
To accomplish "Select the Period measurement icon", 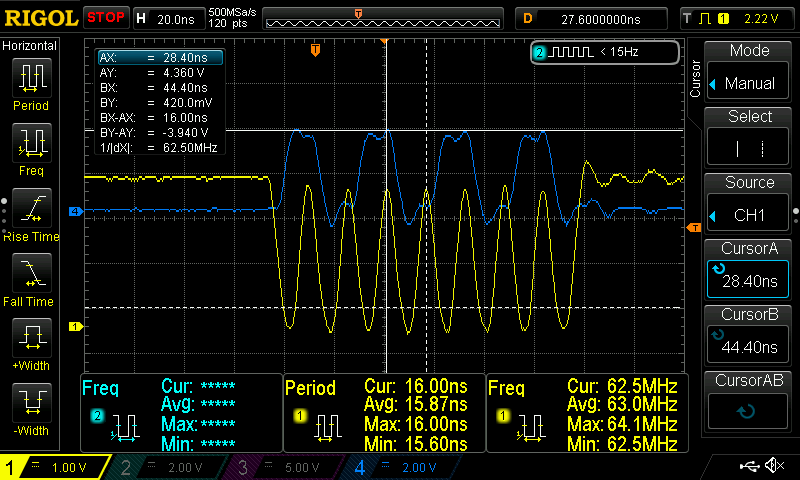I will 30,78.
